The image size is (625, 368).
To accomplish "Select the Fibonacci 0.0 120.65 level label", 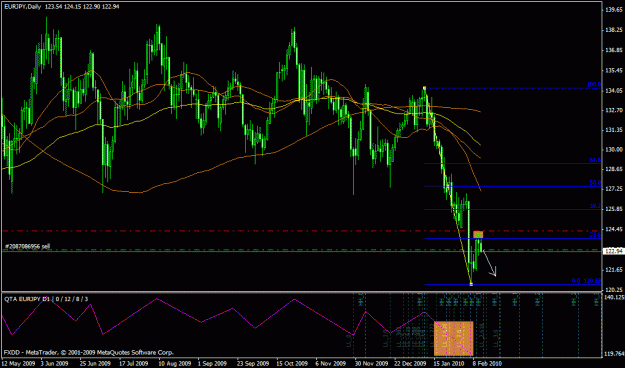I will coord(586,281).
